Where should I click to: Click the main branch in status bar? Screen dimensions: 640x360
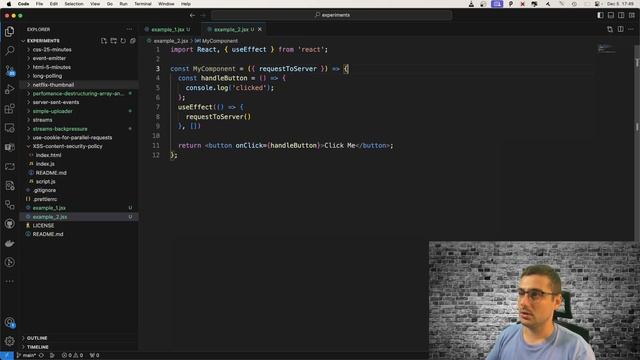click(x=26, y=356)
